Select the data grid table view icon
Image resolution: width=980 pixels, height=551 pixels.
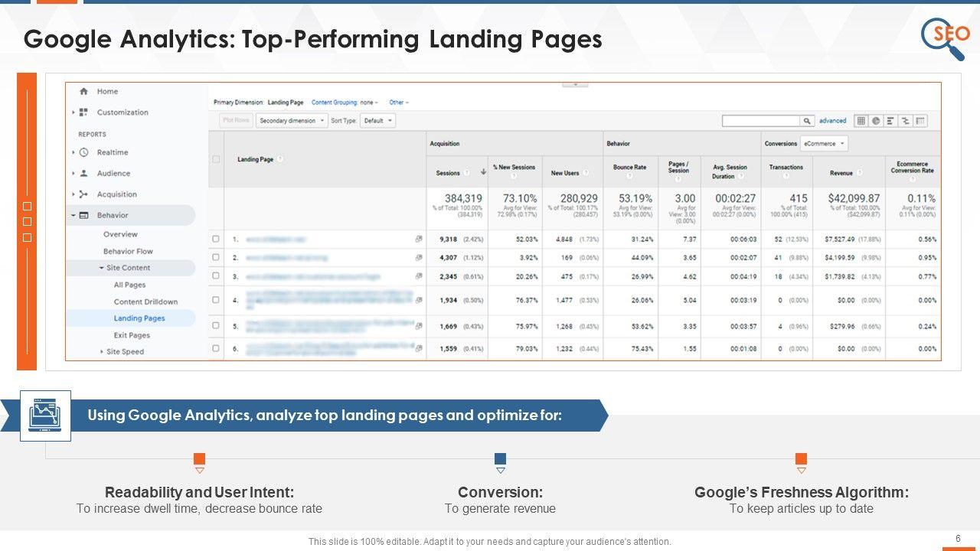click(x=861, y=121)
